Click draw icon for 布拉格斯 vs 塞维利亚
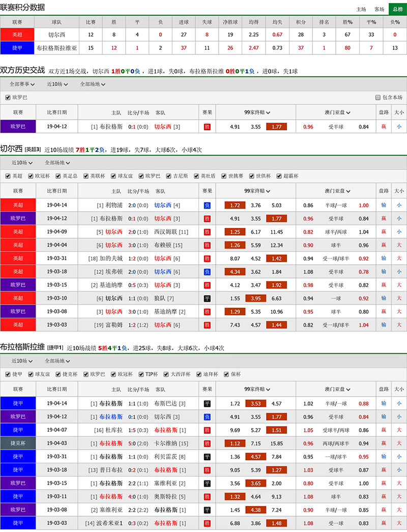 click(x=207, y=484)
